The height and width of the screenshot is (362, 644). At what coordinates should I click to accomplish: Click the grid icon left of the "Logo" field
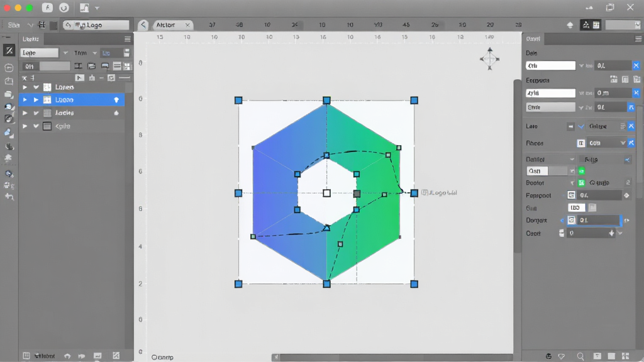42,25
